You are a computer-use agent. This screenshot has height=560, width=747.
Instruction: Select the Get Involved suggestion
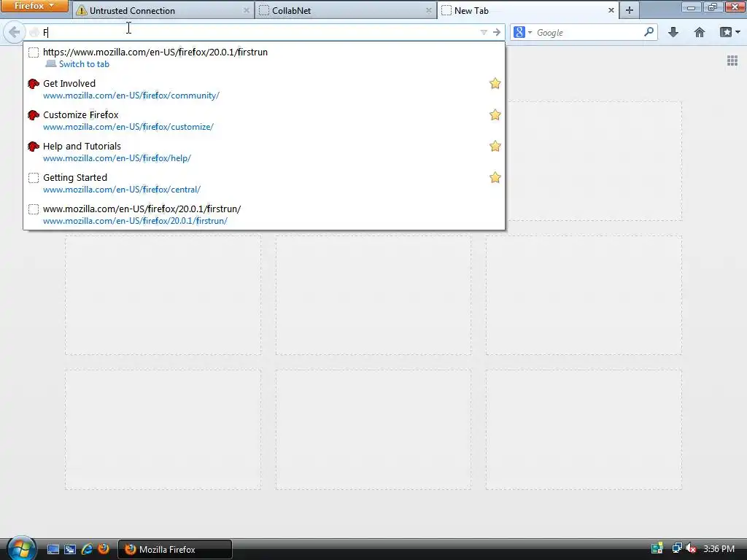point(264,89)
